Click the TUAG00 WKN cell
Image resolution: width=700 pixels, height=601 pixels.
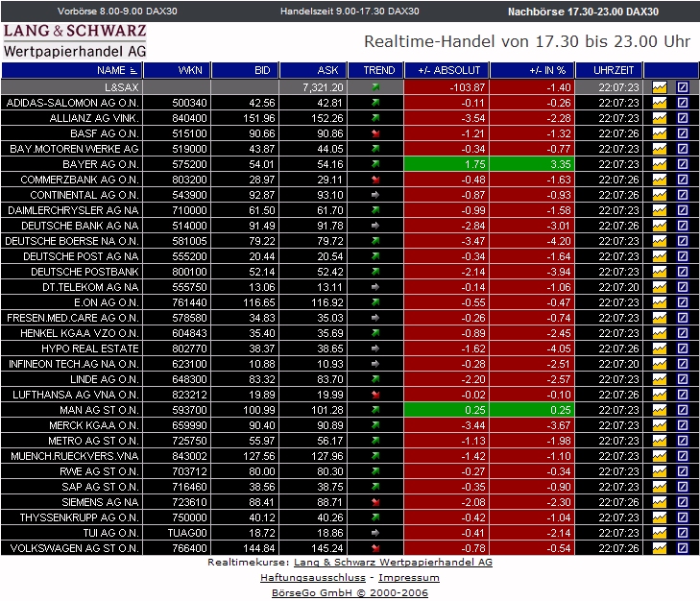pos(177,533)
